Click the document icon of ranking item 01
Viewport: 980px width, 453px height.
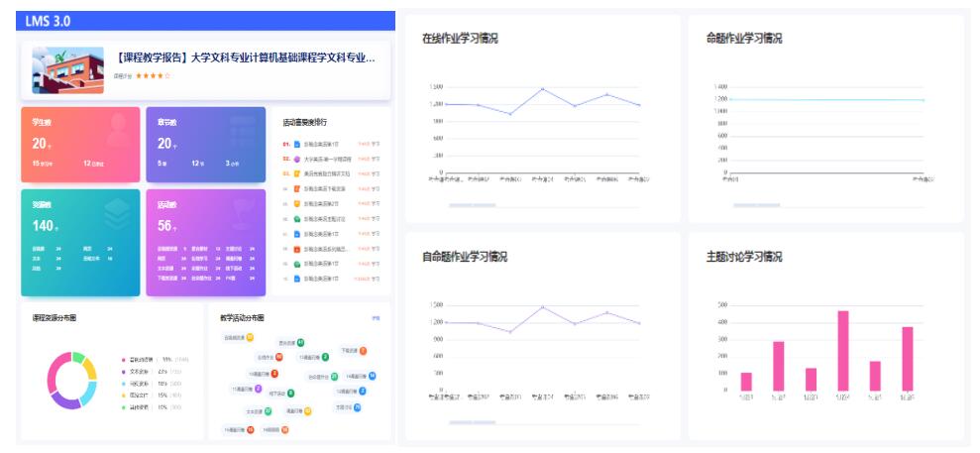pos(296,144)
